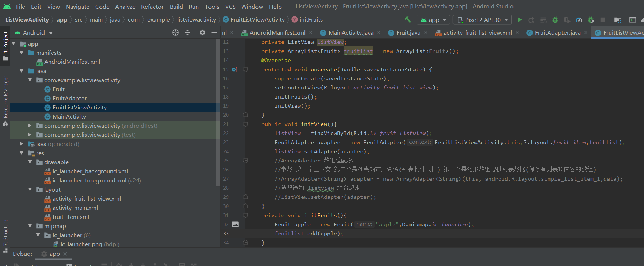Open the Android view dropdown
Screen dimensions: 644x266
coord(34,32)
